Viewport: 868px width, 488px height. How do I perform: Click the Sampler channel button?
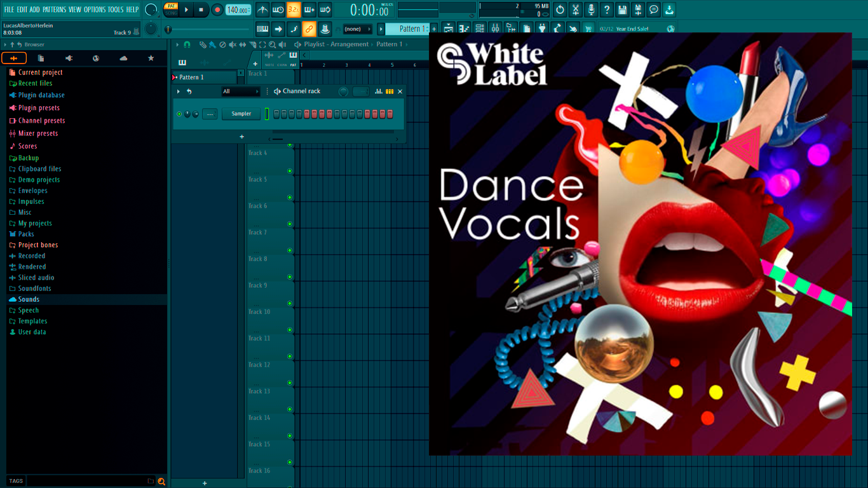(x=241, y=114)
